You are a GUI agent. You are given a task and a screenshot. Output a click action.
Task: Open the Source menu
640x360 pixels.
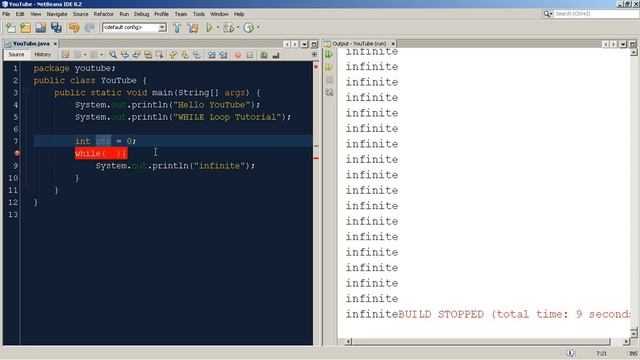(x=80, y=14)
